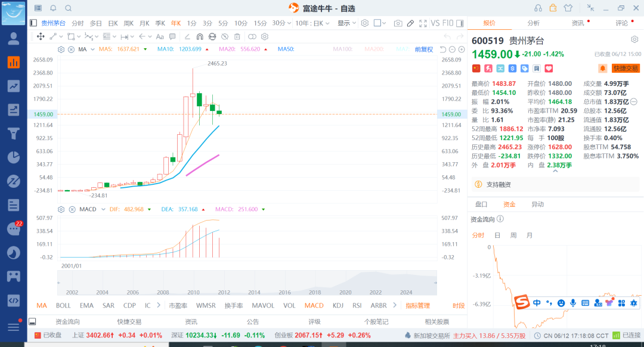Viewport: 644px width, 347px height.
Task: Switch to 周K chart period
Action: tap(129, 23)
